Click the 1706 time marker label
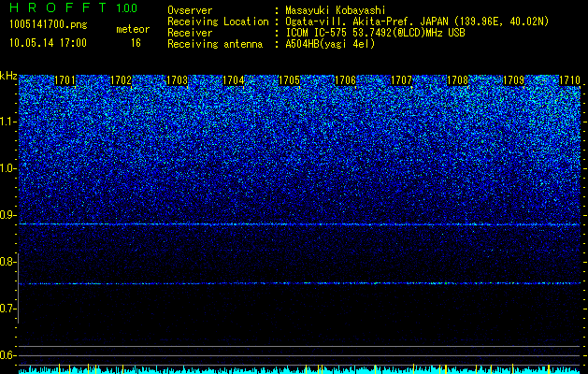 pos(345,80)
